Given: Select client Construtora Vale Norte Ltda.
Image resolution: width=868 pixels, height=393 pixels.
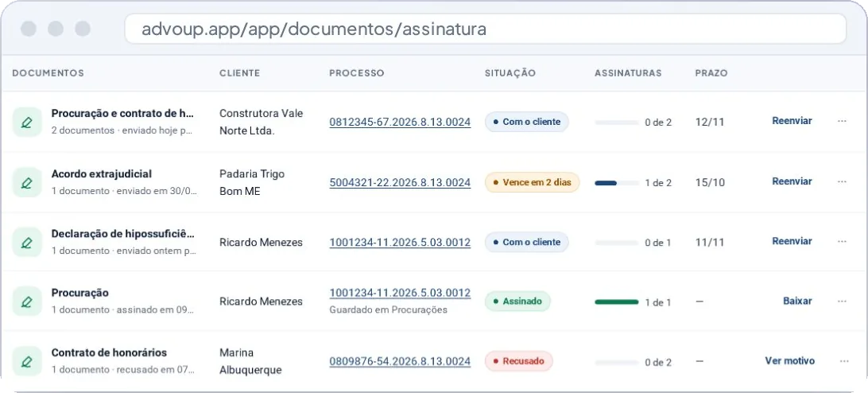Looking at the screenshot, I should click(x=262, y=122).
